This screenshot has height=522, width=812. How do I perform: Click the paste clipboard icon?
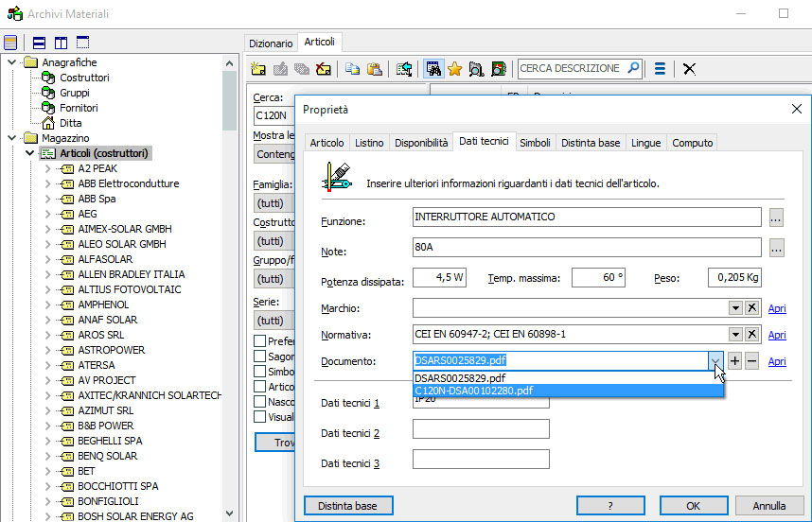(x=375, y=69)
